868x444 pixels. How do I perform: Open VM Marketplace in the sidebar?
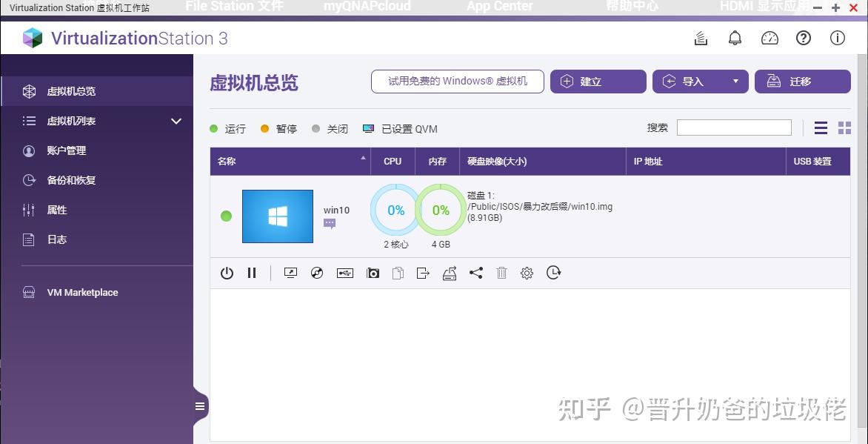coord(97,293)
